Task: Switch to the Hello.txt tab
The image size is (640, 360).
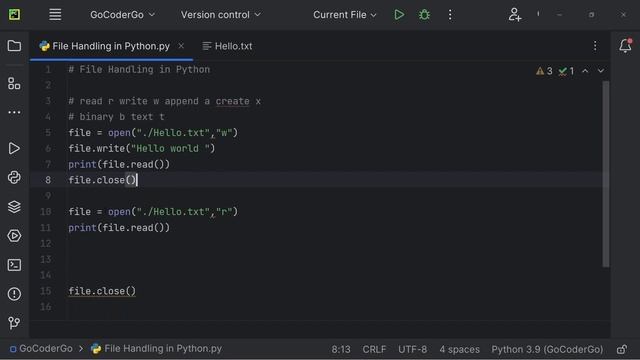Action: point(227,46)
